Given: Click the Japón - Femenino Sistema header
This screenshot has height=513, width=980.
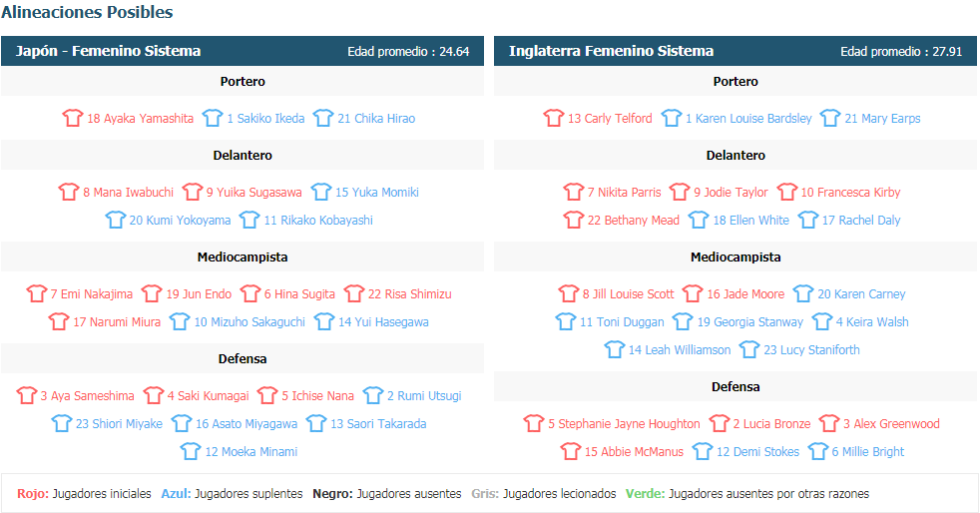Looking at the screenshot, I should 108,51.
